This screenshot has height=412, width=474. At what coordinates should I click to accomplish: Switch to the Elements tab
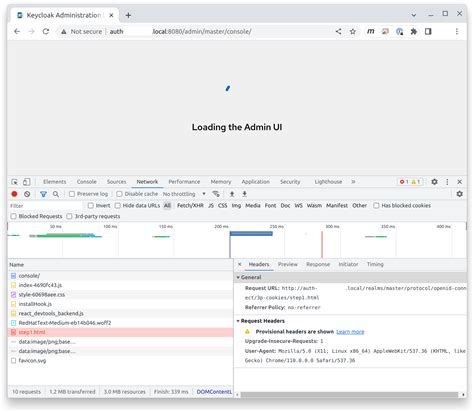click(55, 182)
